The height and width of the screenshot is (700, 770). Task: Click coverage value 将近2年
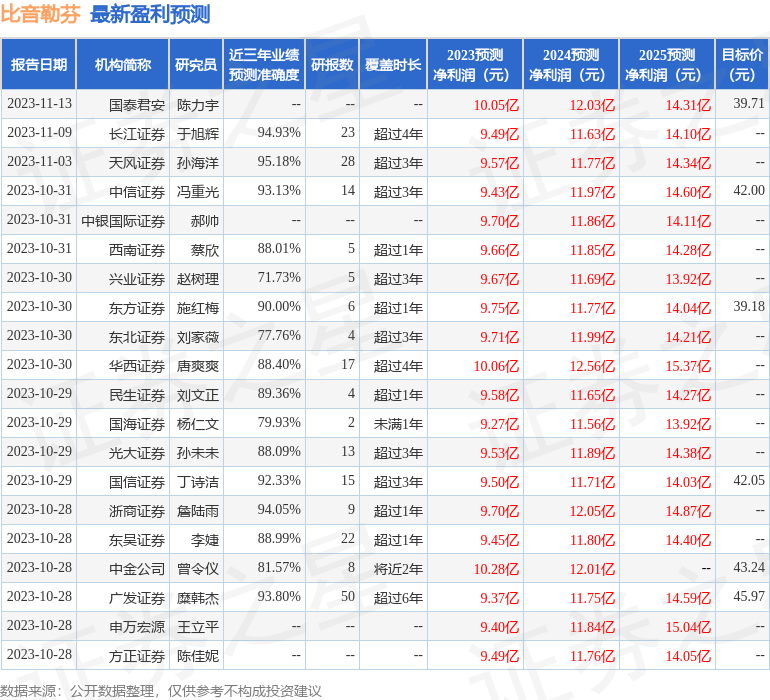398,569
